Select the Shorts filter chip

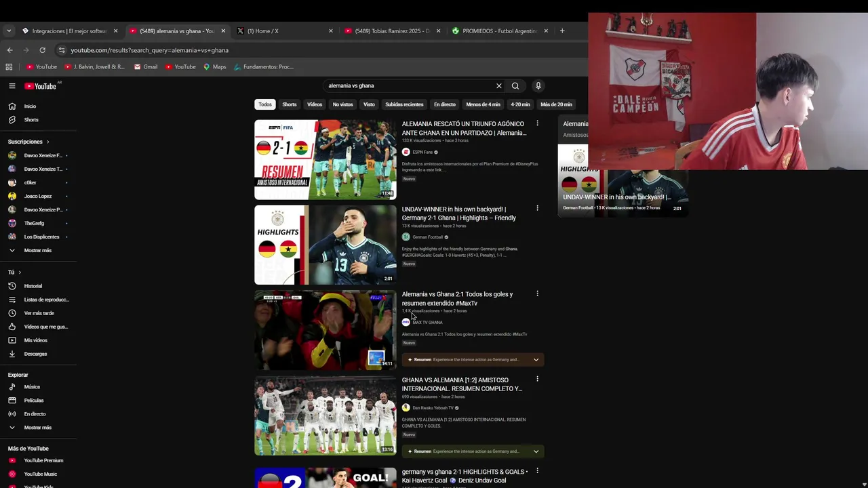(x=290, y=104)
